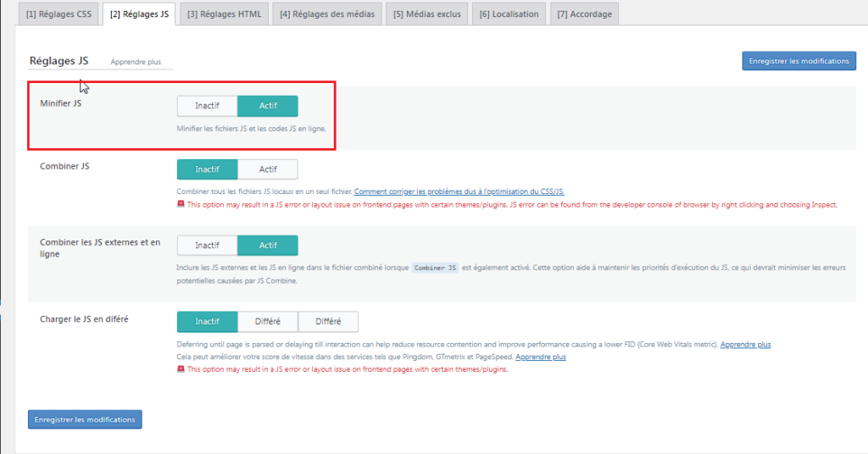Set Combiner JS to Inactif
868x454 pixels.
tap(207, 169)
